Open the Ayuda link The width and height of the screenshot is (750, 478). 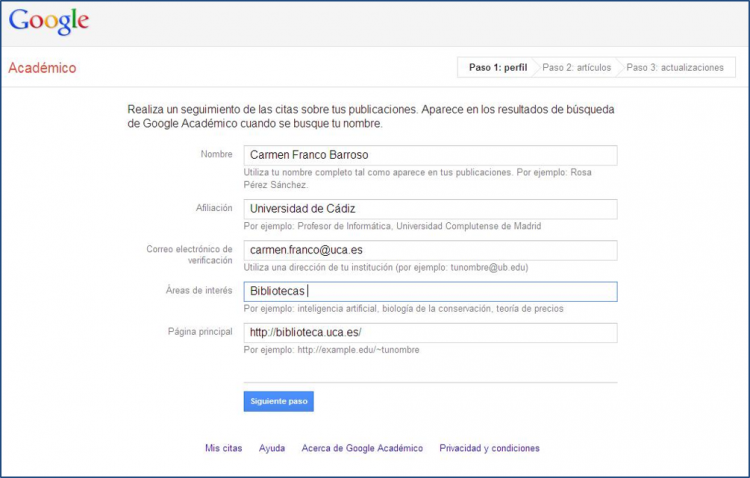pyautogui.click(x=272, y=448)
